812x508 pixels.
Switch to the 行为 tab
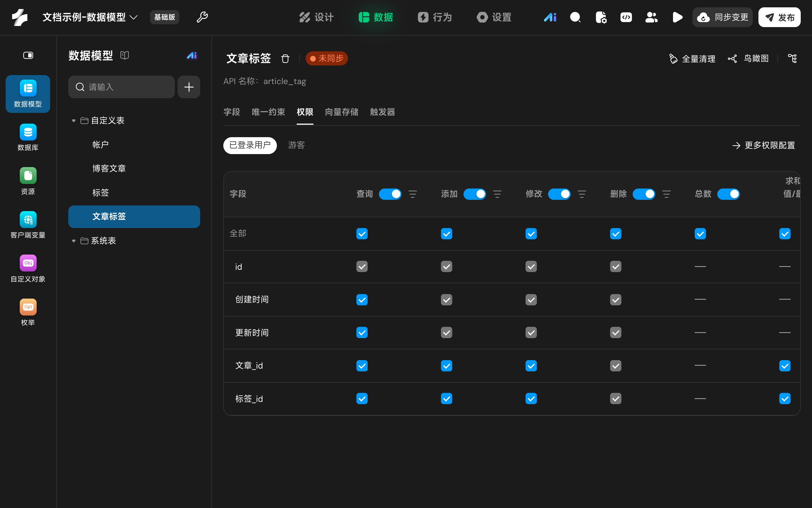click(x=434, y=17)
